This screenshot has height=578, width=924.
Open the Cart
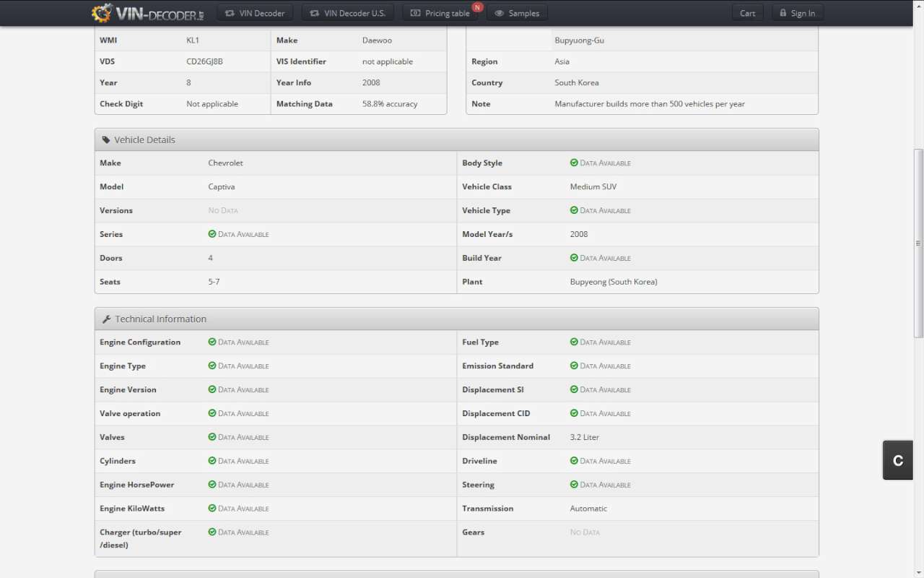point(747,13)
